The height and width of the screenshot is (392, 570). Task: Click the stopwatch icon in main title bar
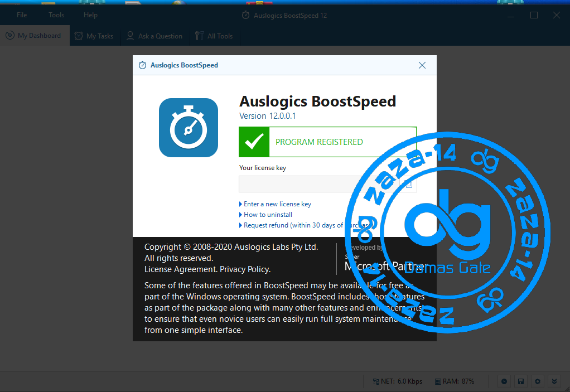pyautogui.click(x=246, y=15)
